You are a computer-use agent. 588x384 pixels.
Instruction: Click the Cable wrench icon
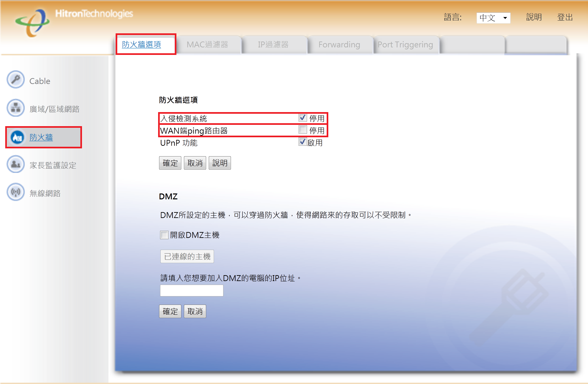point(16,79)
